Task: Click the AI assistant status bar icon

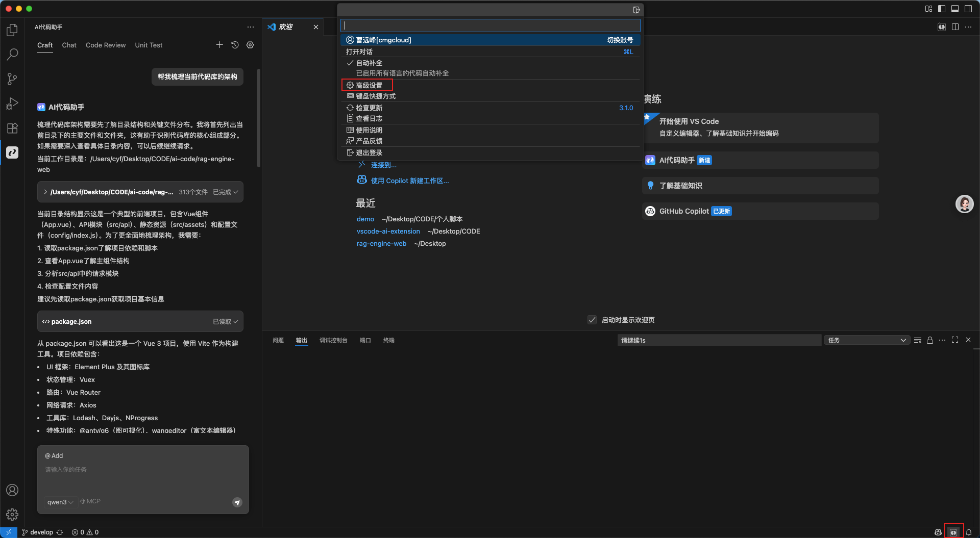Action: coord(953,532)
